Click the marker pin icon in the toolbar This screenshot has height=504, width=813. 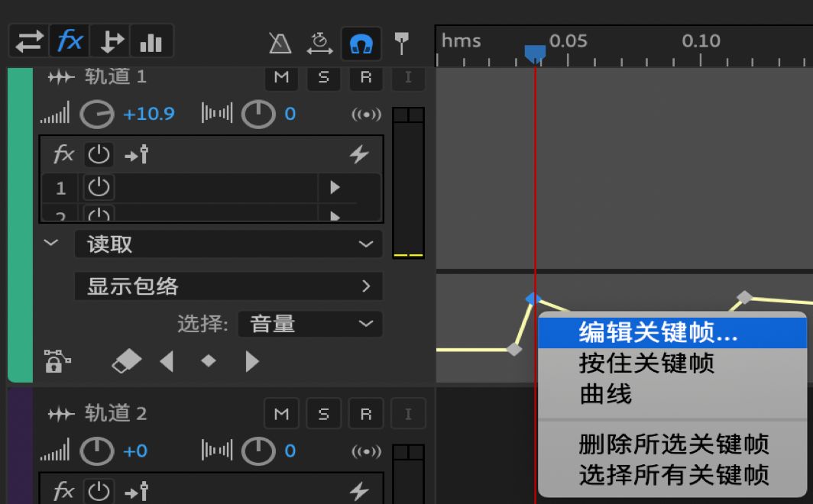pyautogui.click(x=400, y=44)
